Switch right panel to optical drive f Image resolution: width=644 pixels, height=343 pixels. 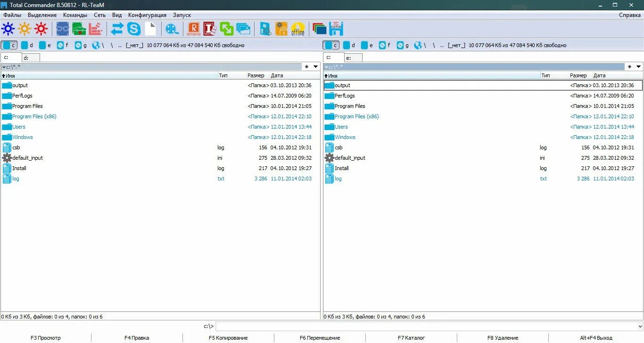coord(385,45)
